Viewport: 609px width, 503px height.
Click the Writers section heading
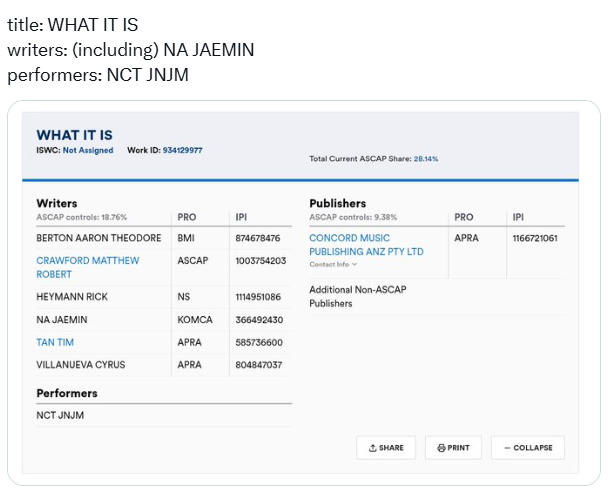[57, 203]
